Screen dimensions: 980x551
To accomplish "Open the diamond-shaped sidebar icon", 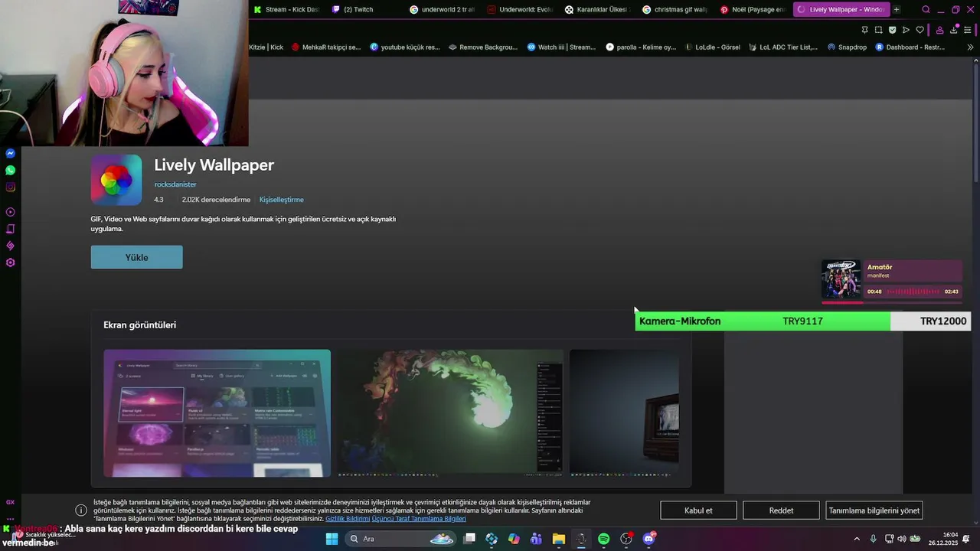I will [x=11, y=246].
